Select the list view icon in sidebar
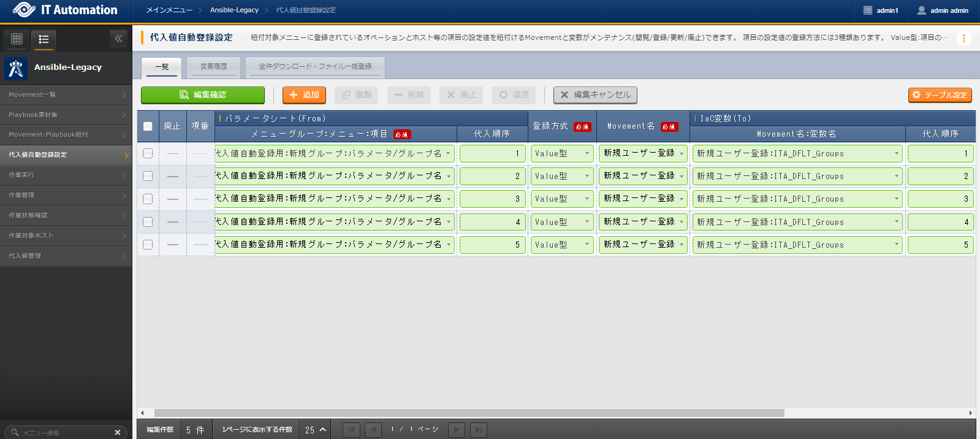This screenshot has height=439, width=980. (x=44, y=39)
